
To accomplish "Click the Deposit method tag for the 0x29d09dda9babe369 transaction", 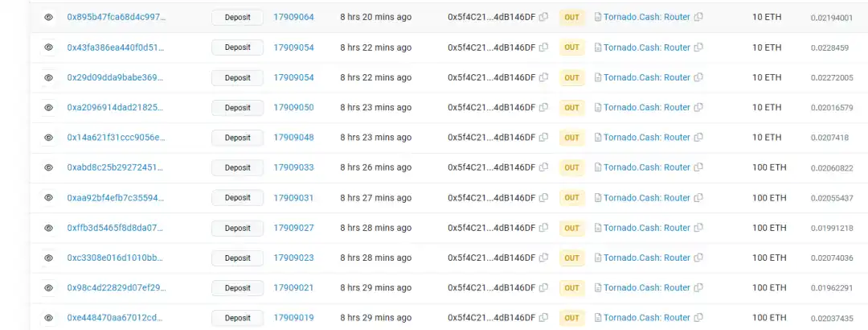I will point(237,77).
